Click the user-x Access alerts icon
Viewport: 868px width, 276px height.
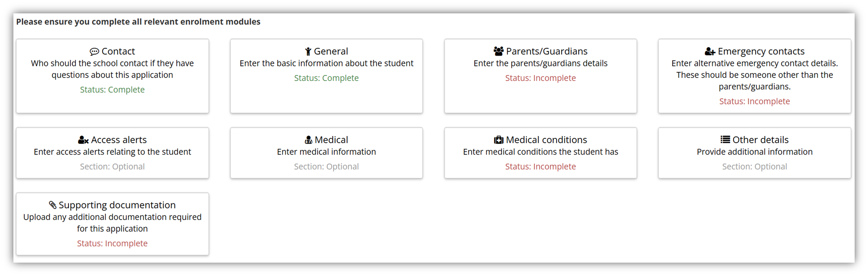pyautogui.click(x=83, y=140)
